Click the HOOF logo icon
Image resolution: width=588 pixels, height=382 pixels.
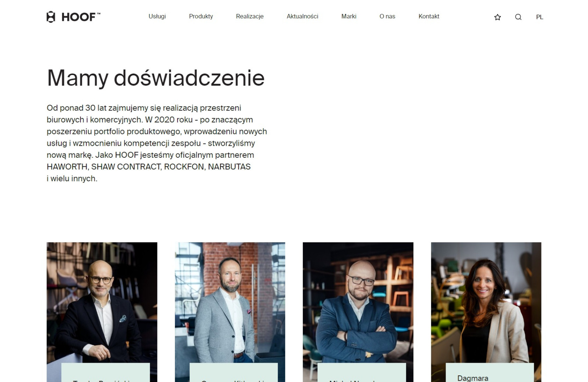pos(51,17)
